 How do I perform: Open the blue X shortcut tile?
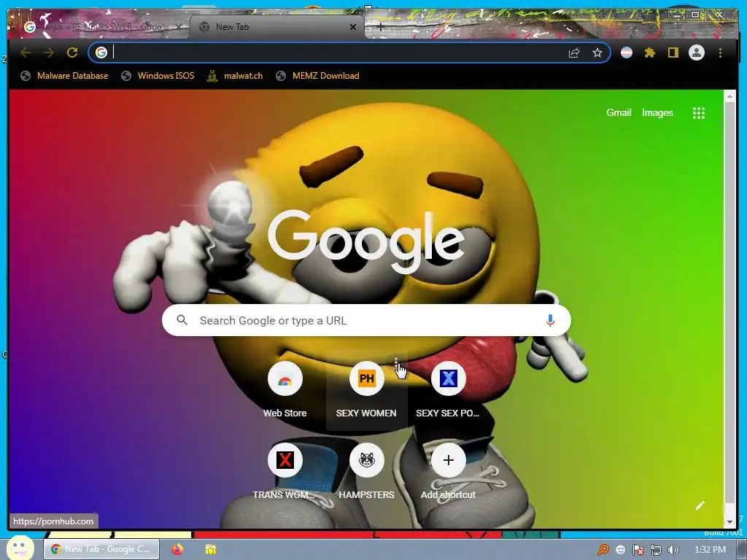pos(448,391)
